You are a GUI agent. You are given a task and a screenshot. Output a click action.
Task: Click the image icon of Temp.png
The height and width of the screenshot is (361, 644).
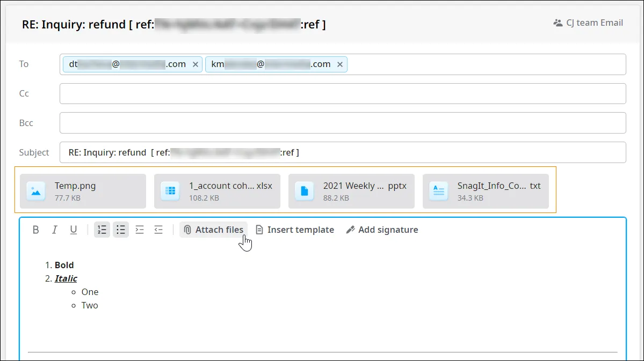36,191
